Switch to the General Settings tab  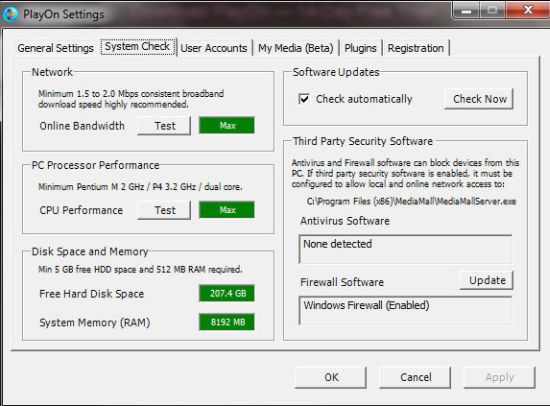(55, 48)
